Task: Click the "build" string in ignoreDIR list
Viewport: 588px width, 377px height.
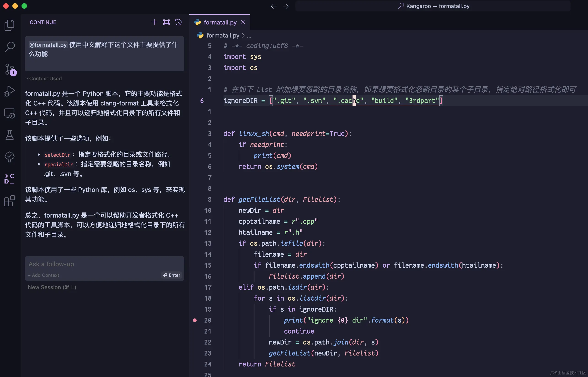Action: [x=384, y=101]
